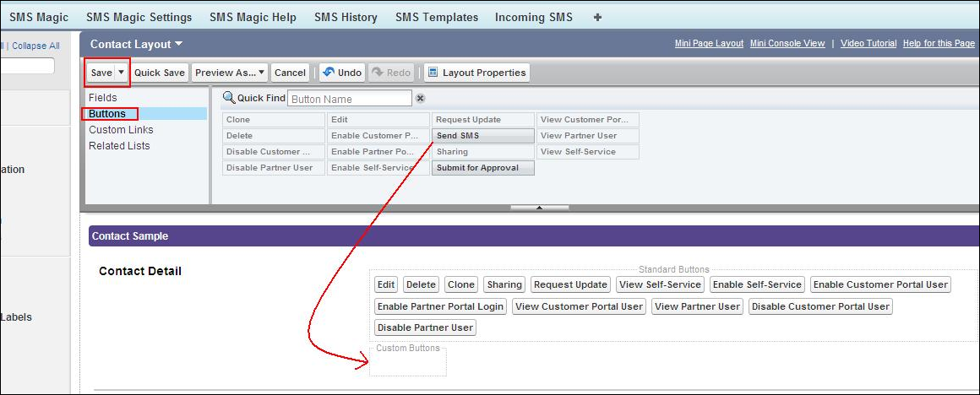Select the Edit palette item
The image size is (980, 395).
[378, 120]
